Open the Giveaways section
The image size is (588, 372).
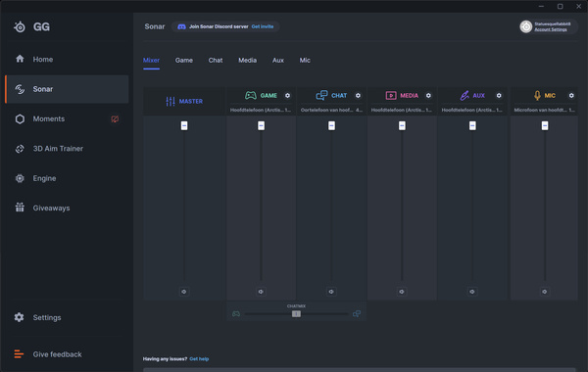[x=67, y=208]
